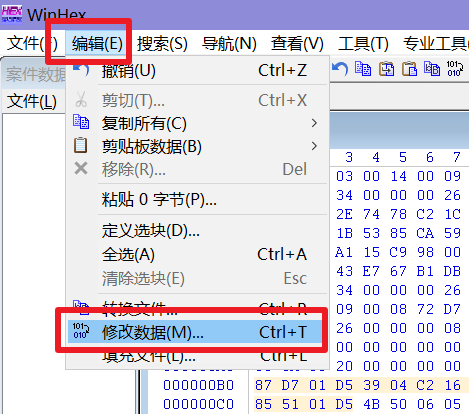469x414 pixels.
Task: Click column header 6 in hex view
Action: coord(430,157)
